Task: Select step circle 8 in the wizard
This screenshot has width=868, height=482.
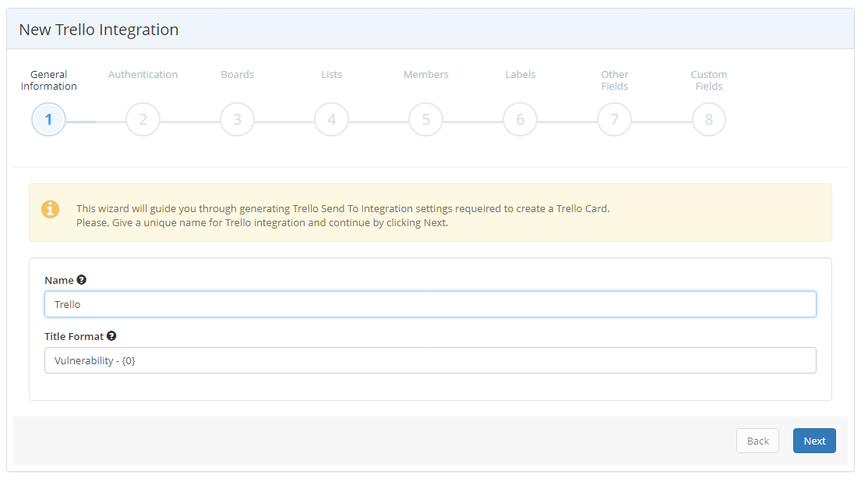Action: (x=708, y=119)
